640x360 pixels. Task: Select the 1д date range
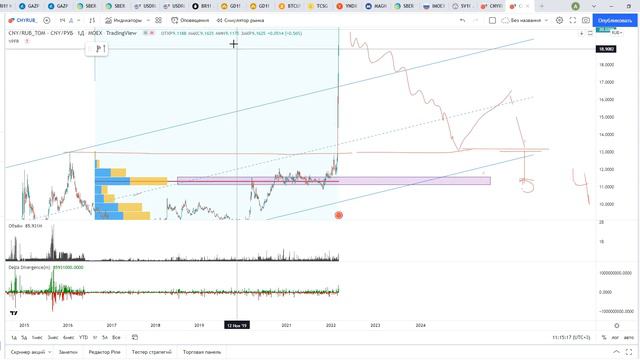click(x=14, y=338)
